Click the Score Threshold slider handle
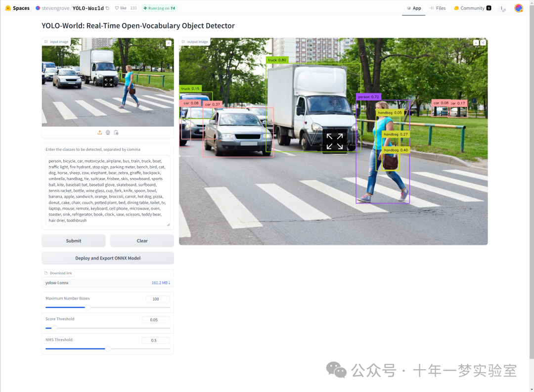 (x=54, y=328)
